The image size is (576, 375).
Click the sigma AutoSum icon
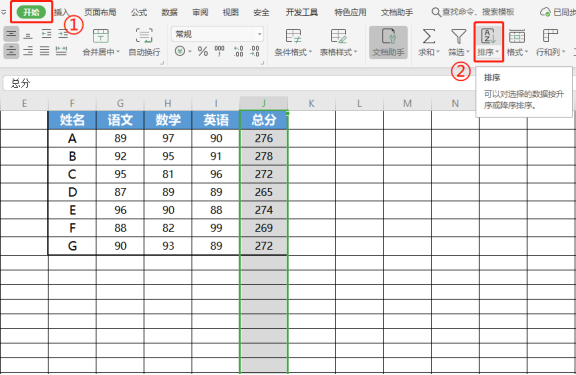point(429,36)
